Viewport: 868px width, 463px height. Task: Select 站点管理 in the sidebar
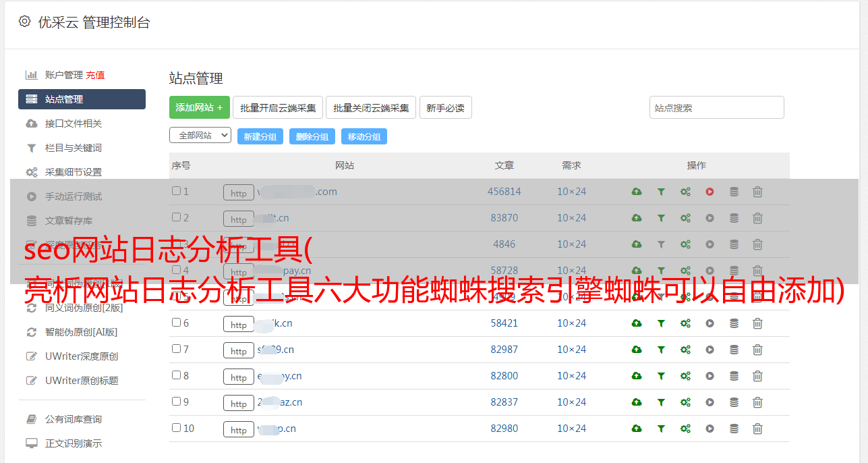pos(82,99)
